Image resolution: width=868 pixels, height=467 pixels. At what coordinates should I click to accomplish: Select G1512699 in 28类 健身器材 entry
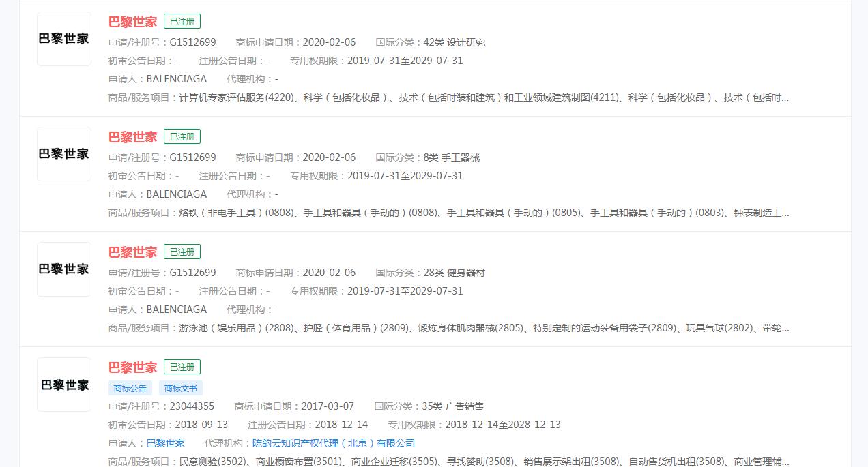192,273
